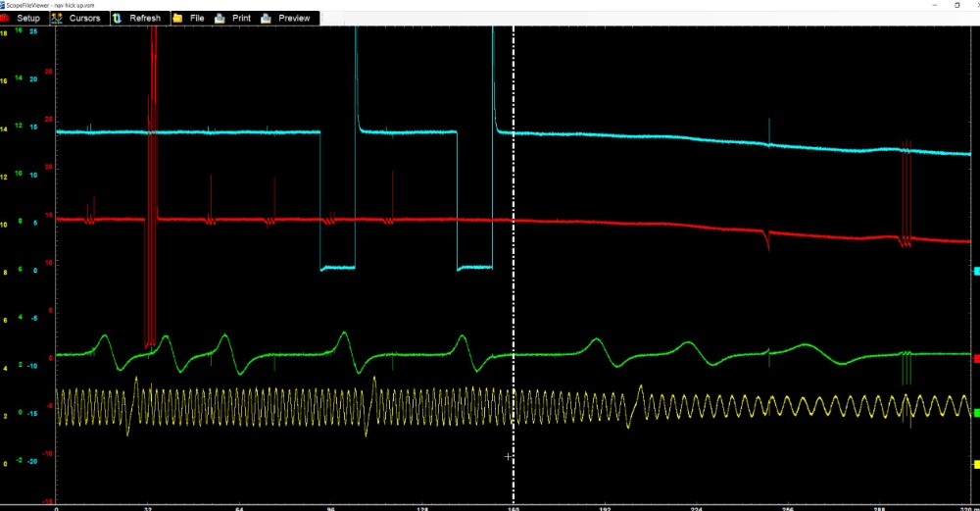Click the yellow channel marker on right edge
The image size is (980, 511).
point(975,464)
